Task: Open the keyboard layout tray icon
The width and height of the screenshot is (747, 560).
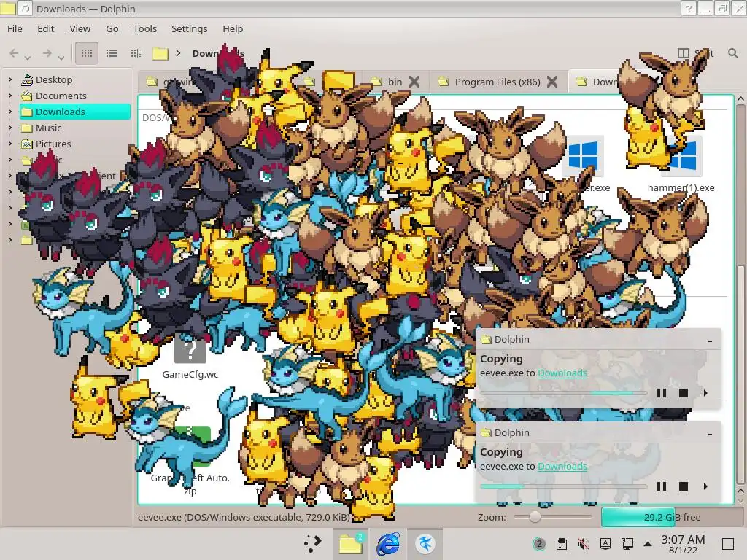Action: pos(605,544)
